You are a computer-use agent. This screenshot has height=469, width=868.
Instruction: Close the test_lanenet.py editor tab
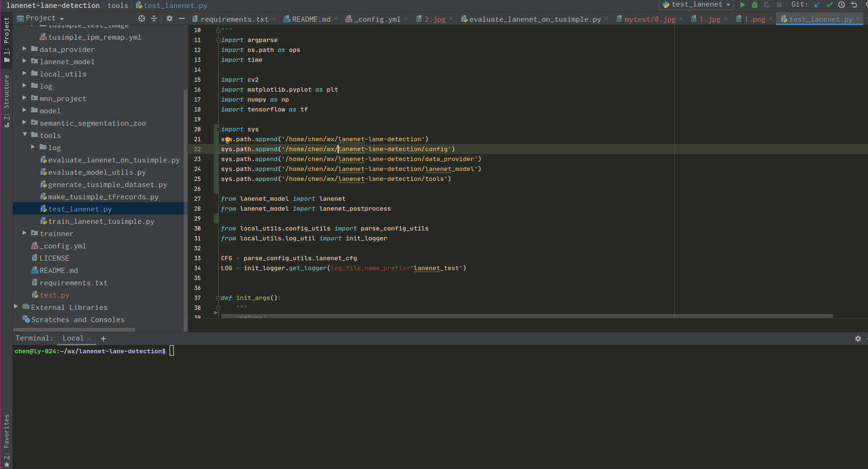[x=858, y=19]
